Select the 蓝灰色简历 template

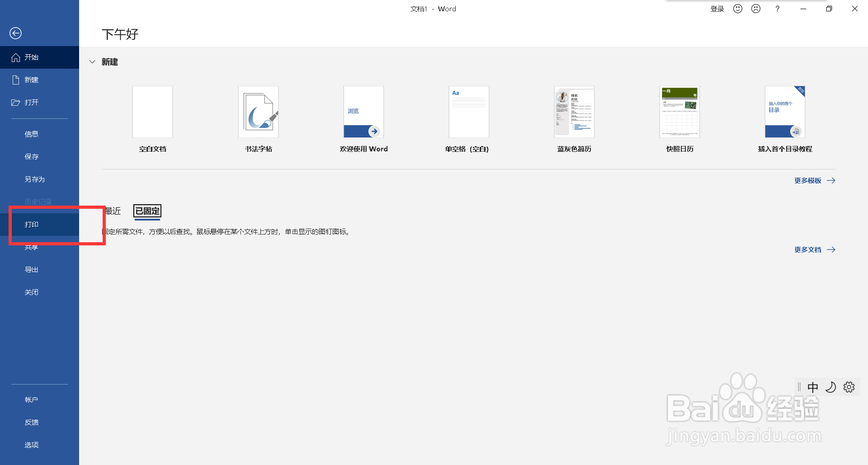(x=574, y=119)
